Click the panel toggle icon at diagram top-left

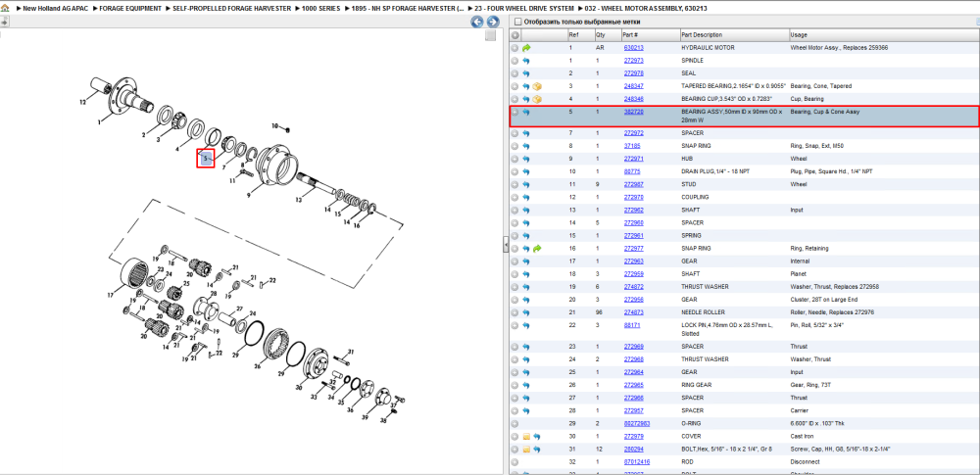coord(4,22)
